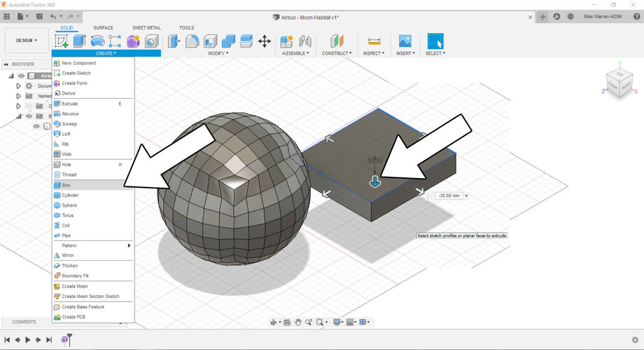The image size is (644, 350).
Task: Click the blue extrude distance arrow manipulator
Action: [375, 182]
